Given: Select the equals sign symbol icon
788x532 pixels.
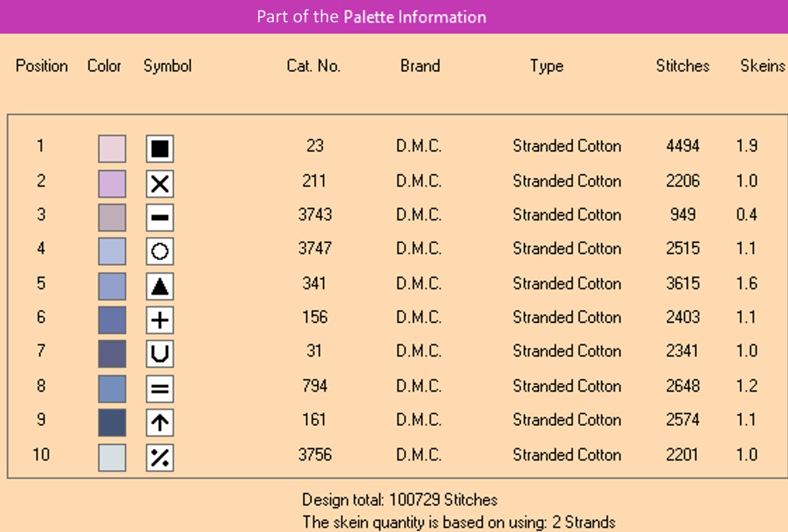Looking at the screenshot, I should point(160,389).
